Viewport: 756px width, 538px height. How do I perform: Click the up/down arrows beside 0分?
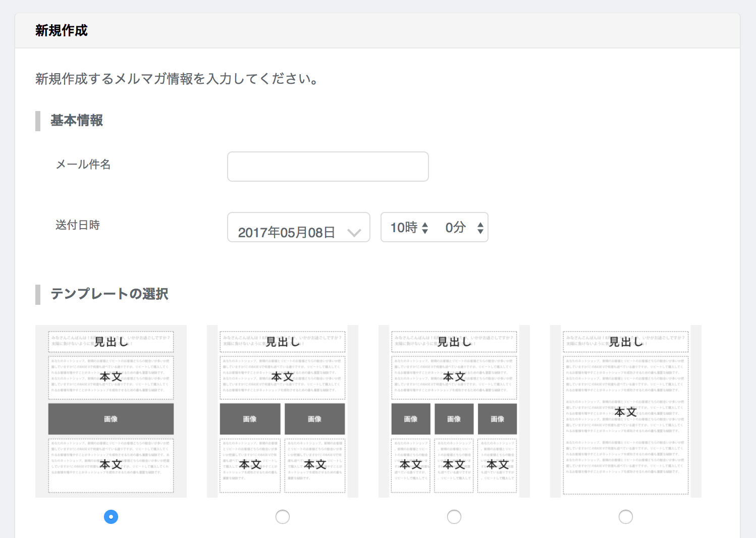[x=480, y=228]
